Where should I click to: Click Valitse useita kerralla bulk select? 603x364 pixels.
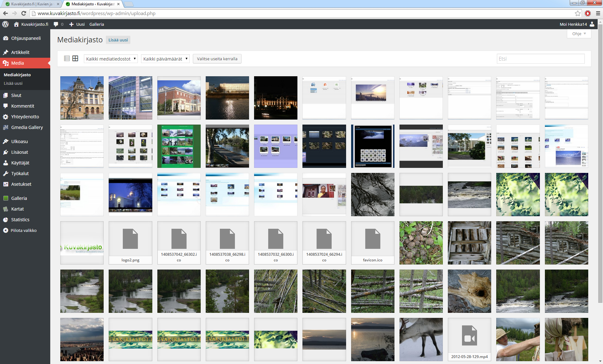pos(217,59)
